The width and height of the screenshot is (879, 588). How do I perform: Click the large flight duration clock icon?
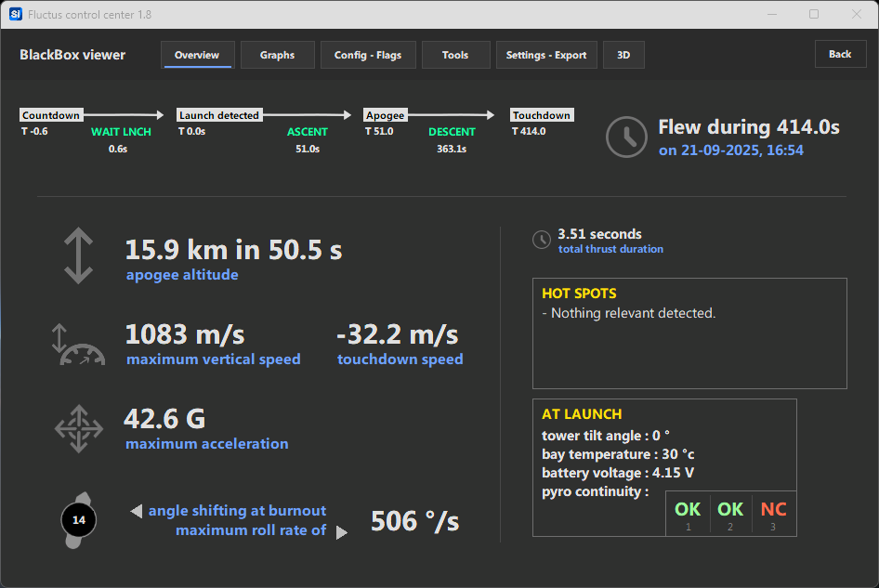point(626,137)
